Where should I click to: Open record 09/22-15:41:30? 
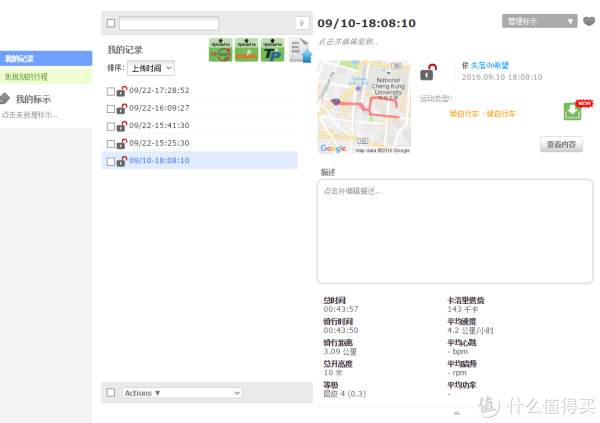(159, 125)
